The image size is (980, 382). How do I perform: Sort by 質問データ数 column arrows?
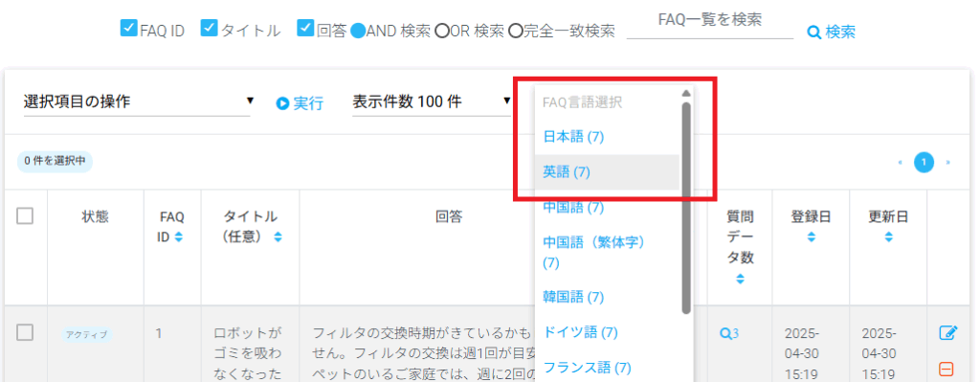click(x=740, y=280)
